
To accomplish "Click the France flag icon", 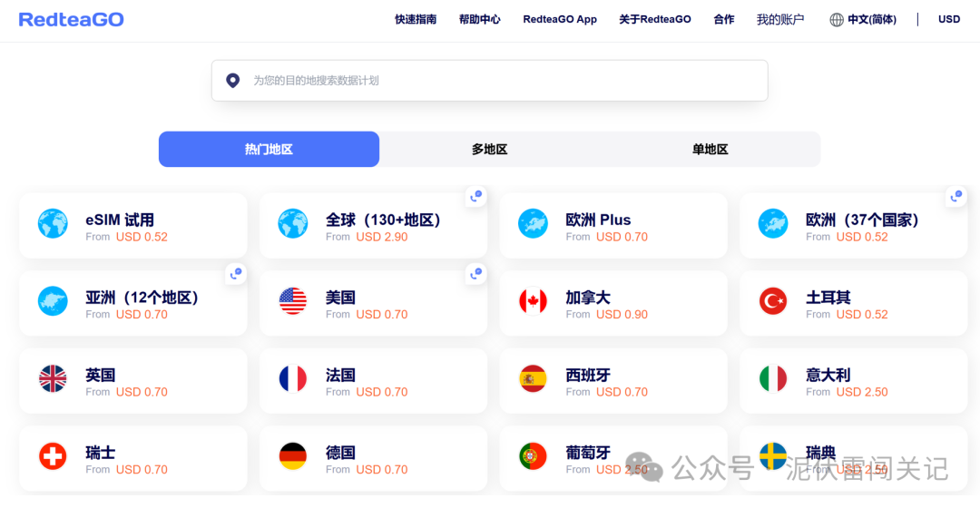I will pyautogui.click(x=293, y=378).
